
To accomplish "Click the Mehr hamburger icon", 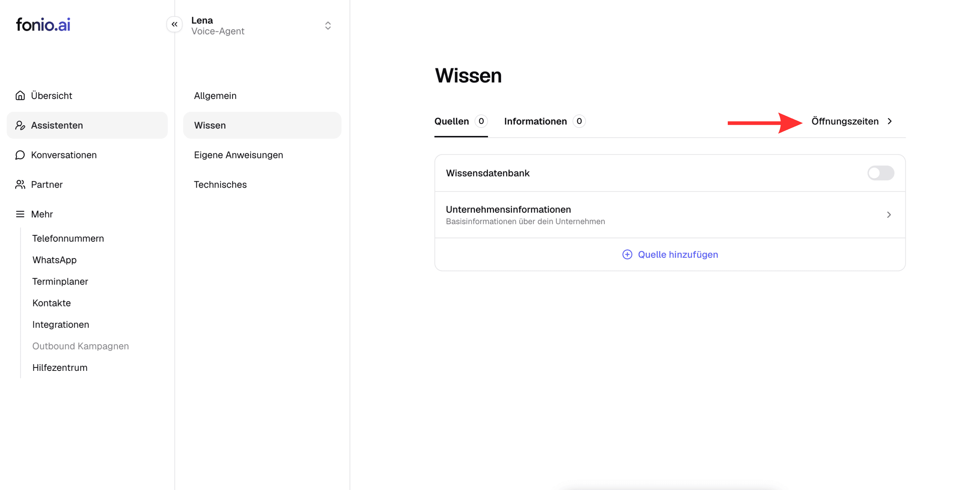I will coord(20,214).
